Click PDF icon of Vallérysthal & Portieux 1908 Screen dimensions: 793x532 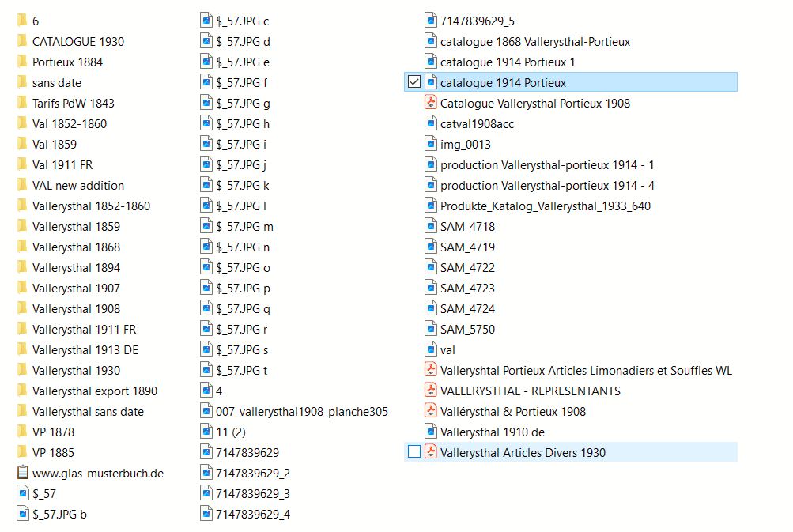430,410
